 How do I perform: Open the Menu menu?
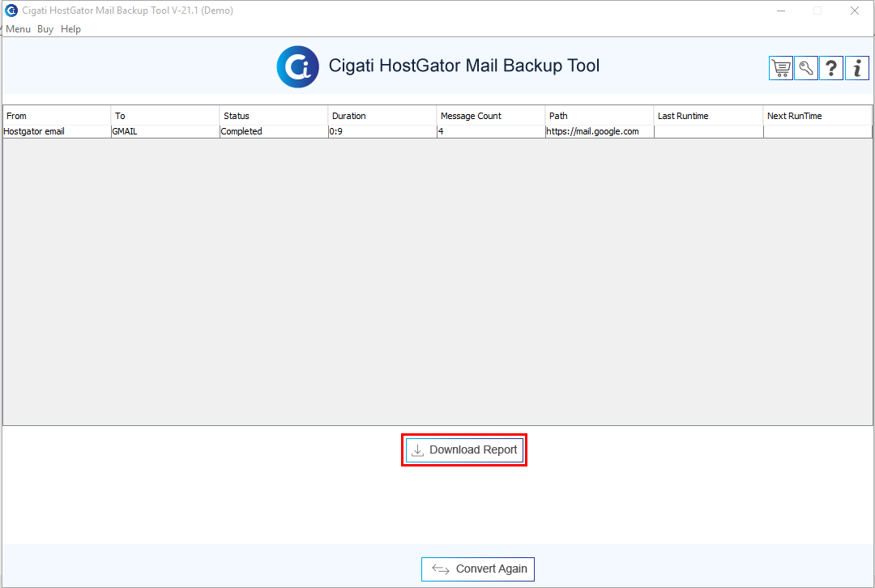[x=18, y=29]
